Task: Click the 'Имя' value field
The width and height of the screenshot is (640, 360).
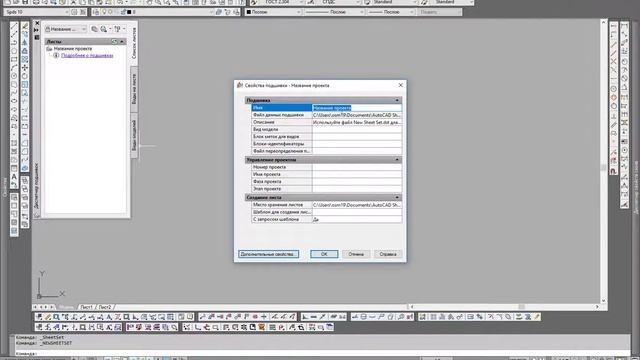Action: click(357, 108)
